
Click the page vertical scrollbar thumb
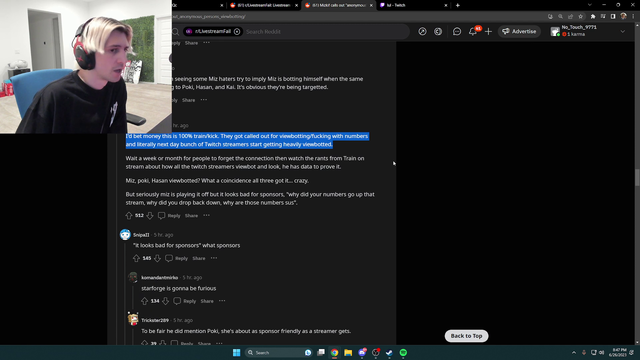[637, 177]
